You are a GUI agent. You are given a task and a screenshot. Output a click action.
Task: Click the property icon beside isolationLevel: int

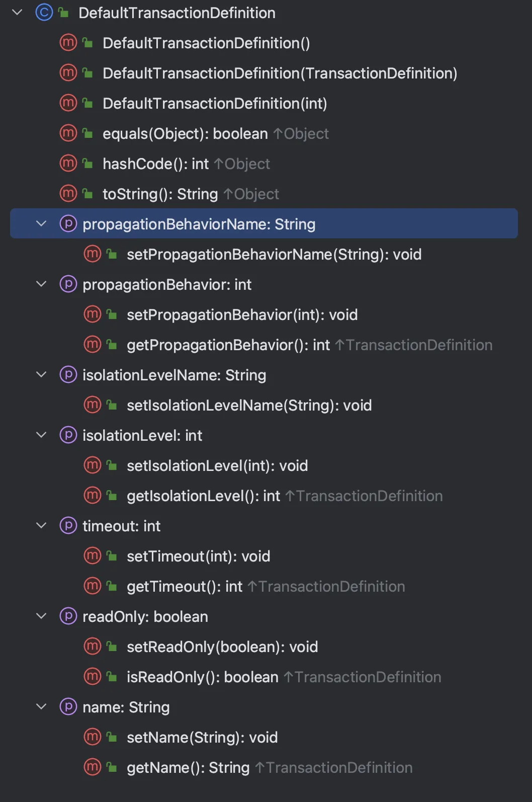[x=68, y=435]
